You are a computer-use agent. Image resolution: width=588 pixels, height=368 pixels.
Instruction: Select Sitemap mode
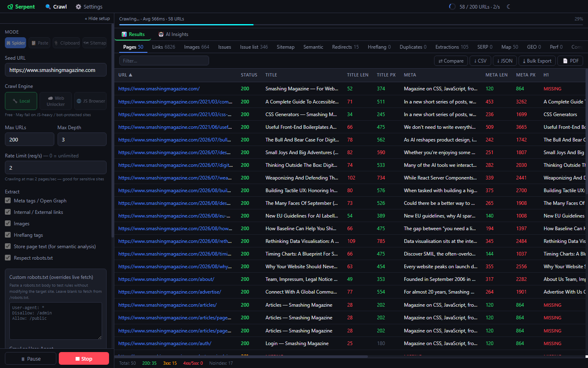coord(95,43)
